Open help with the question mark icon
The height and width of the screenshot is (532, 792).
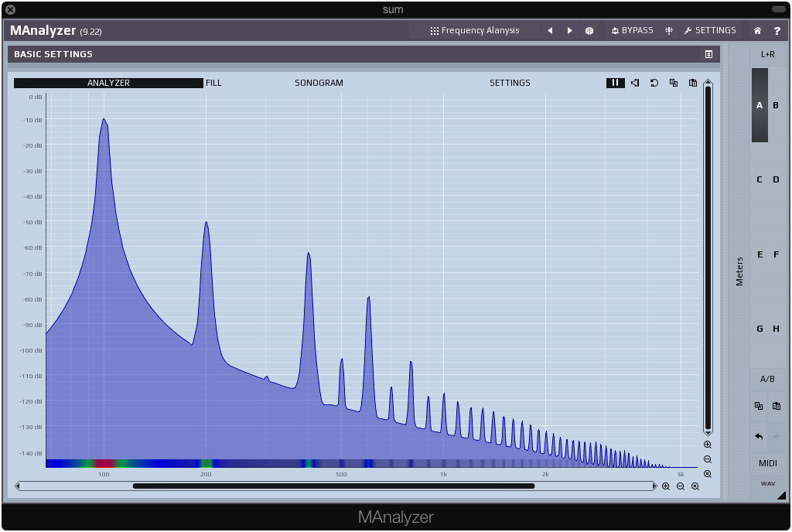[x=777, y=31]
